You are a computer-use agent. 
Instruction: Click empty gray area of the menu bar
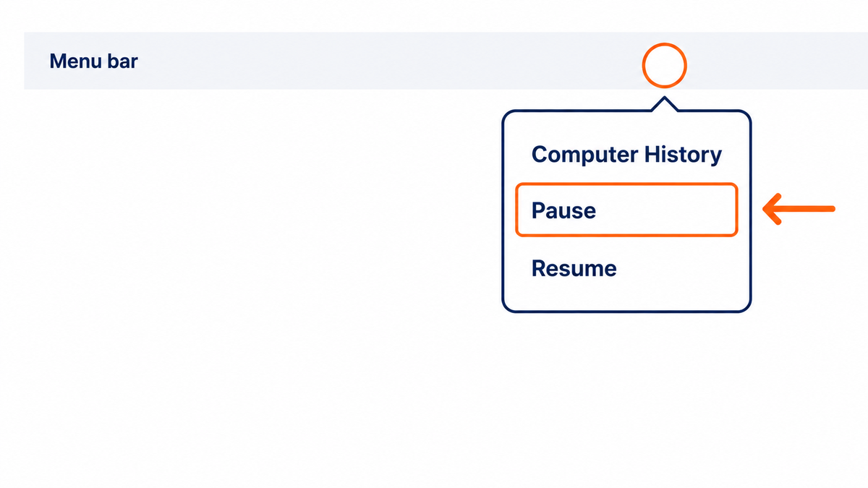[x=362, y=61]
